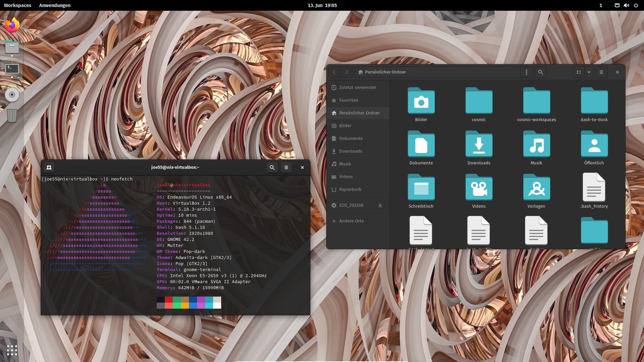Open the search in the terminal window
Image resolution: width=644 pixels, height=362 pixels.
tap(272, 167)
